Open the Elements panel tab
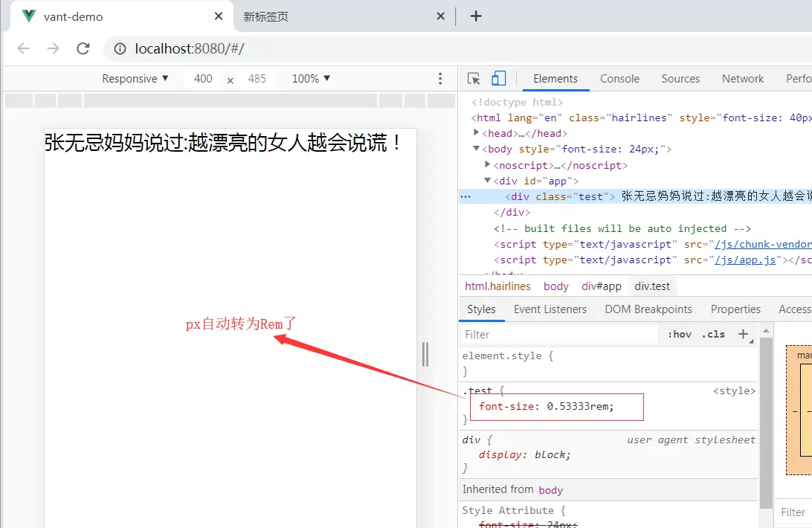 click(x=555, y=79)
